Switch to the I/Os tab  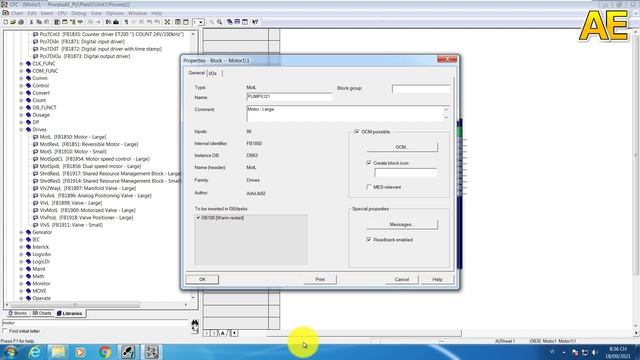point(213,73)
